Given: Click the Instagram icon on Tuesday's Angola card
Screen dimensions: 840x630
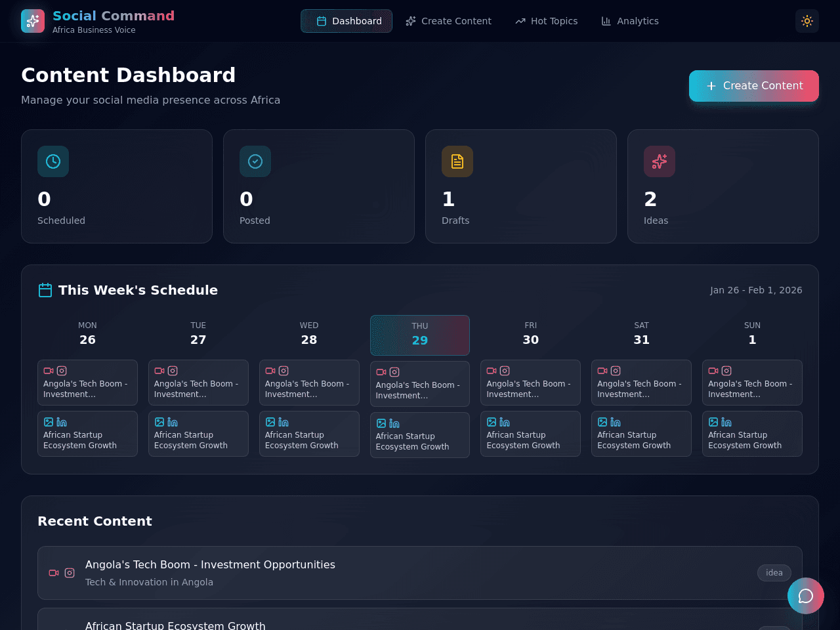Looking at the screenshot, I should pyautogui.click(x=173, y=371).
